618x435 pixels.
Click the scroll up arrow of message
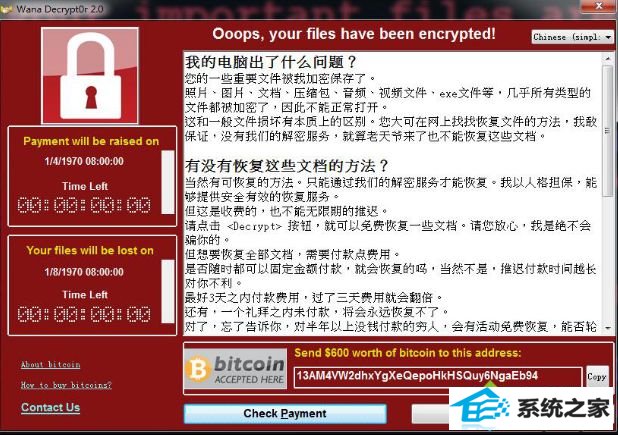[x=607, y=58]
